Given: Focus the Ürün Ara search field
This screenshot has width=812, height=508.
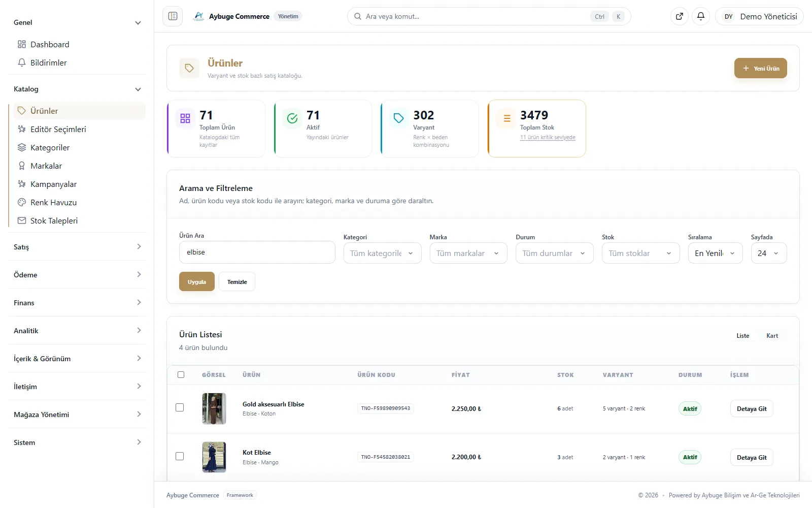Looking at the screenshot, I should (257, 252).
